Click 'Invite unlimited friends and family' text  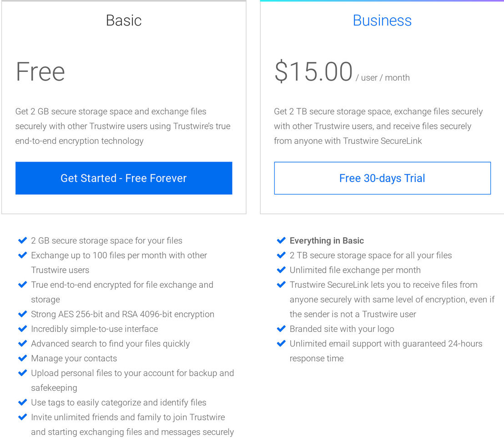tap(132, 424)
